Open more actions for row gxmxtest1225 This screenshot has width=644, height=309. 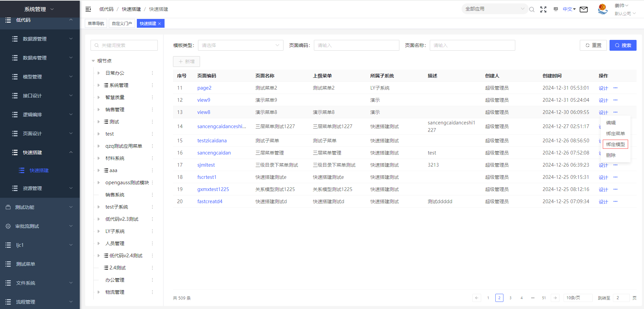tap(615, 189)
